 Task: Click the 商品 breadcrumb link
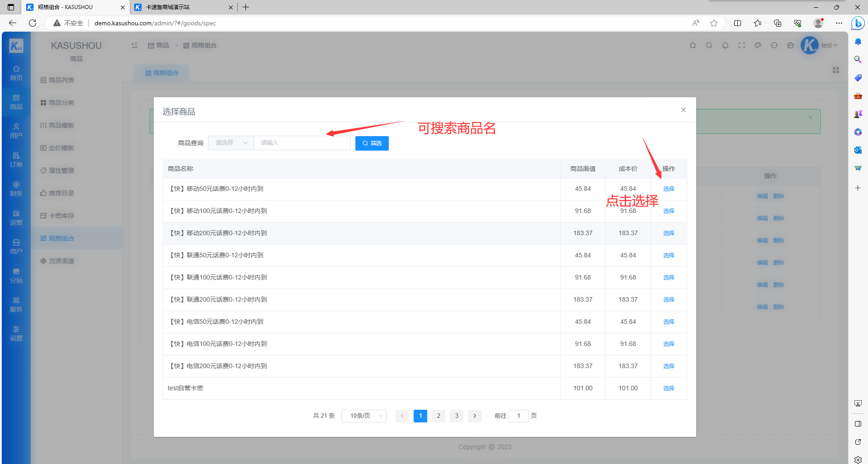pos(158,45)
